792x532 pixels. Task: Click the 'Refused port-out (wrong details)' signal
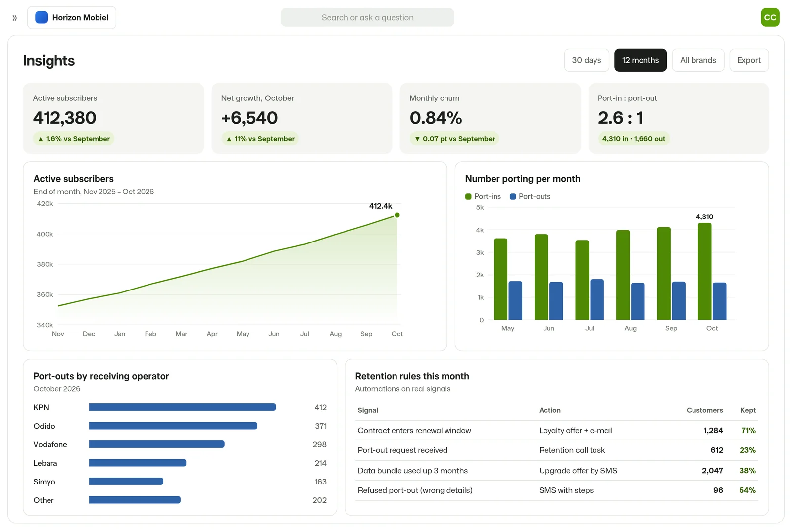click(x=415, y=490)
